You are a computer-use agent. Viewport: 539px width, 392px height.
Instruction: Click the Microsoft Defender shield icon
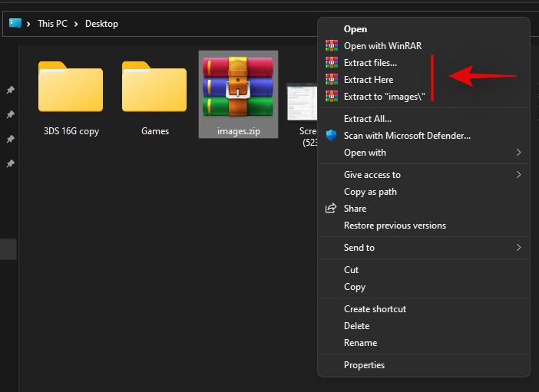pyautogui.click(x=331, y=136)
